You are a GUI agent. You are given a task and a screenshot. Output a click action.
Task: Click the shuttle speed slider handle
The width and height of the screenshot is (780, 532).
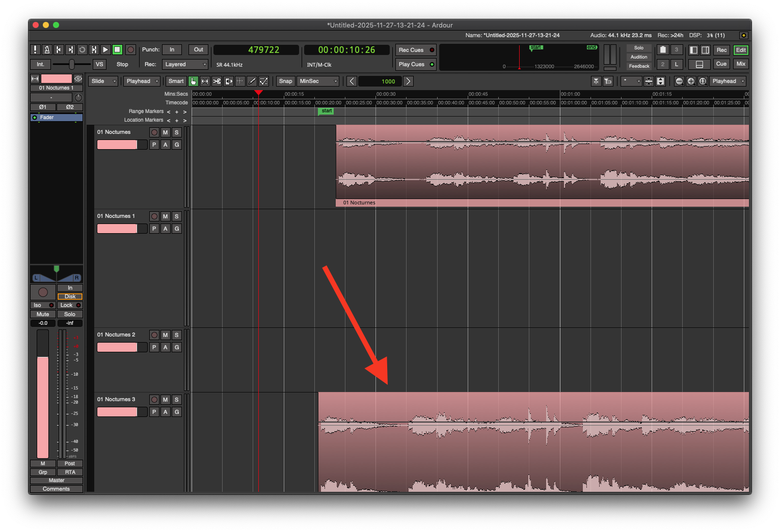click(72, 64)
